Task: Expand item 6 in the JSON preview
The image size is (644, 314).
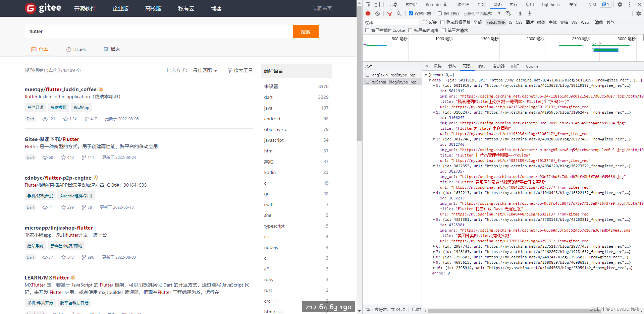Action: pyautogui.click(x=434, y=246)
